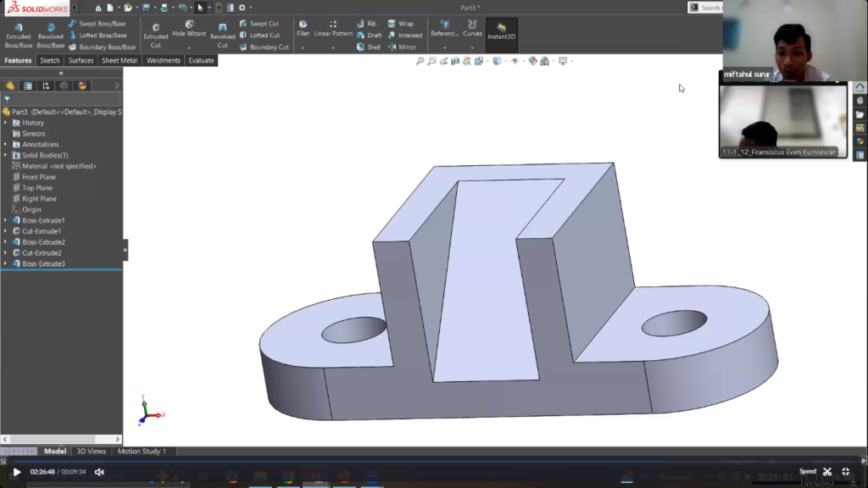
Task: Expand the Solid Bodies(1) folder
Action: pyautogui.click(x=5, y=155)
